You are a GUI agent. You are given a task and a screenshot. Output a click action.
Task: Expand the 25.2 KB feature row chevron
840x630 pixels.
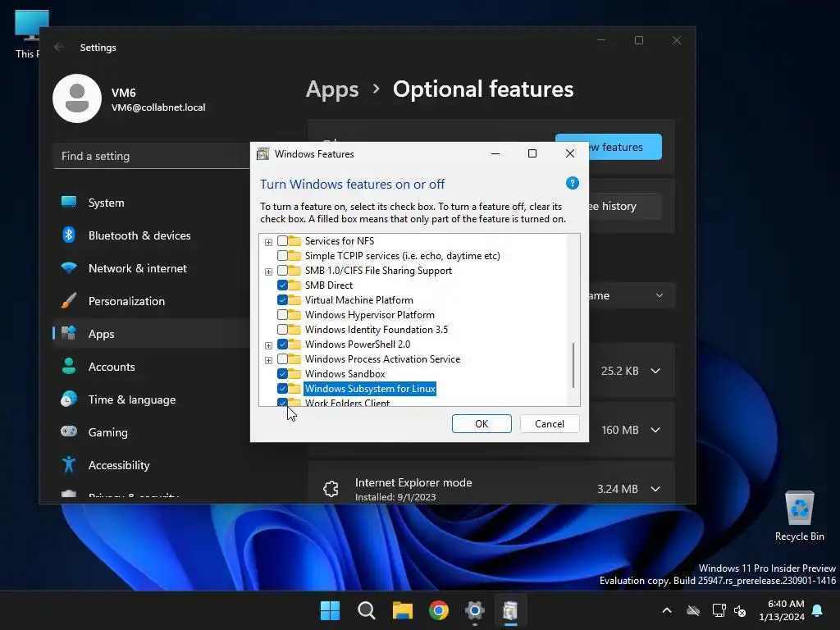pos(655,371)
